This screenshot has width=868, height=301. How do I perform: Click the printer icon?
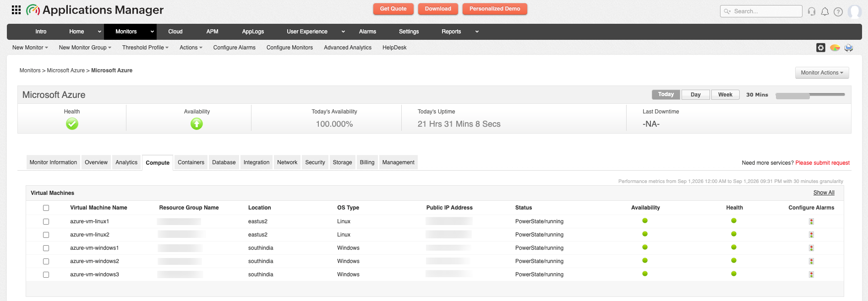pyautogui.click(x=849, y=48)
